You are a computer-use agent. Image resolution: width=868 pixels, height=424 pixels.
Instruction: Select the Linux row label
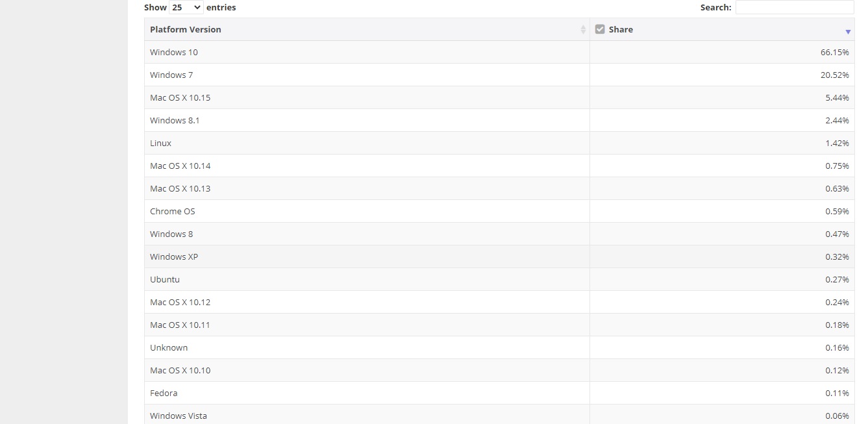click(161, 143)
